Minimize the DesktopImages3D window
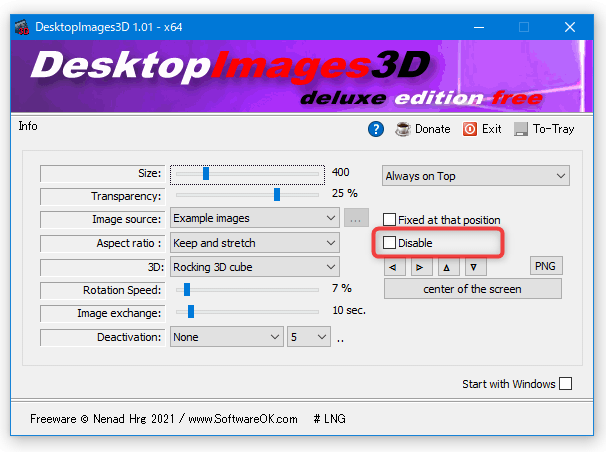 point(479,27)
